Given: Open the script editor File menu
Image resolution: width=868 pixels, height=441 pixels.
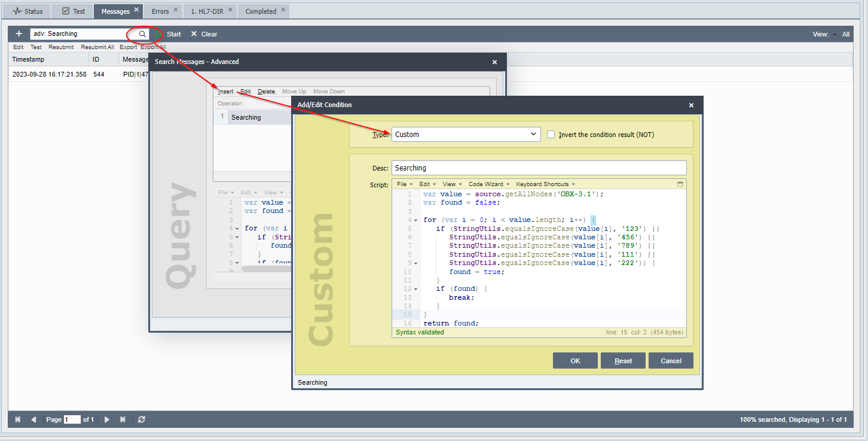Looking at the screenshot, I should click(x=404, y=184).
